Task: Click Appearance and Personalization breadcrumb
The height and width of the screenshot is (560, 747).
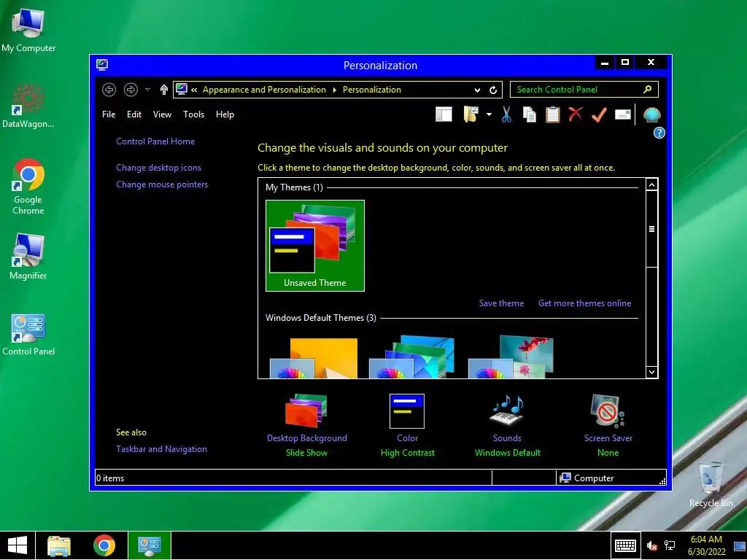Action: pos(264,90)
